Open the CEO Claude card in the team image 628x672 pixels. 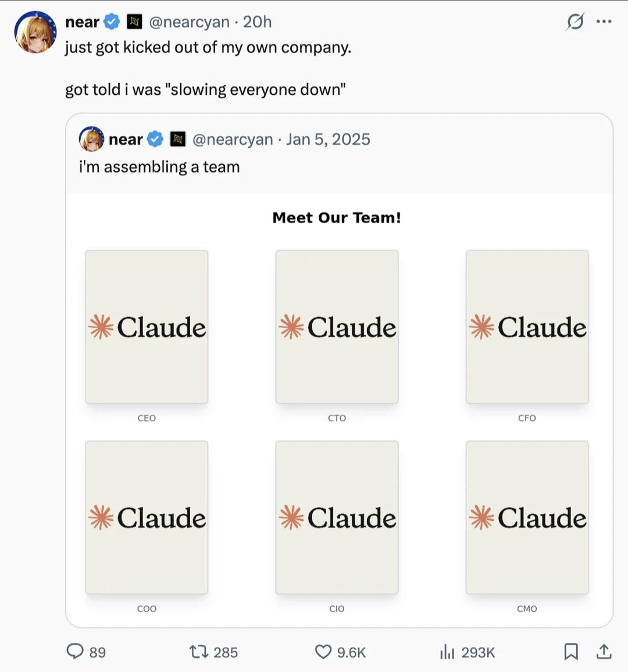coord(147,326)
